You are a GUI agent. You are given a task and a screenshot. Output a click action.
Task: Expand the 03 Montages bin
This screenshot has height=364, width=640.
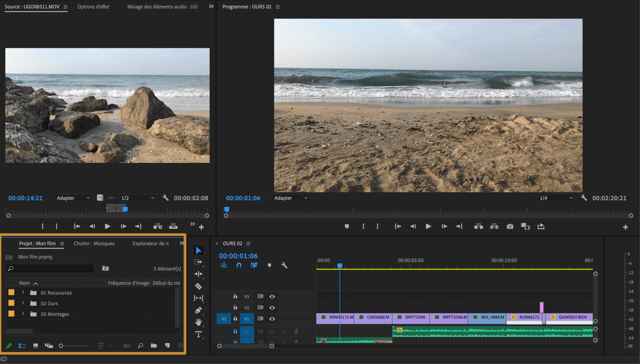23,314
